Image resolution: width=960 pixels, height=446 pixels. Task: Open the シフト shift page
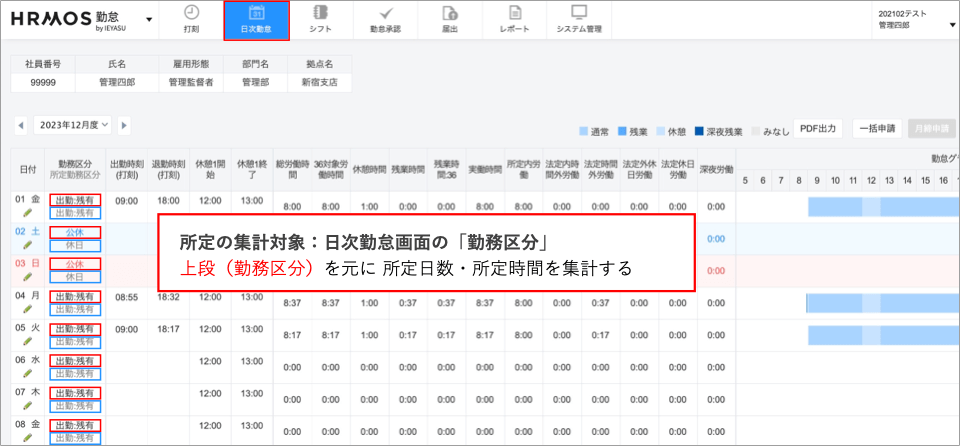[x=320, y=19]
